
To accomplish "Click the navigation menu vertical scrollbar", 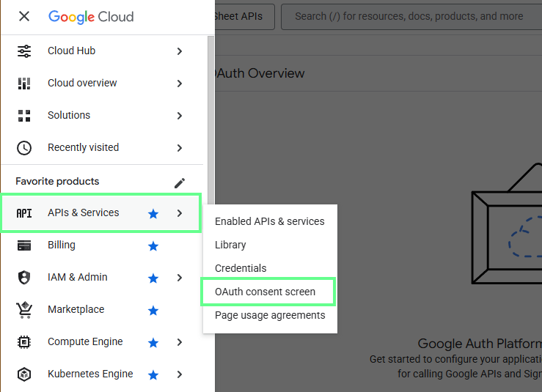I will click(210, 121).
